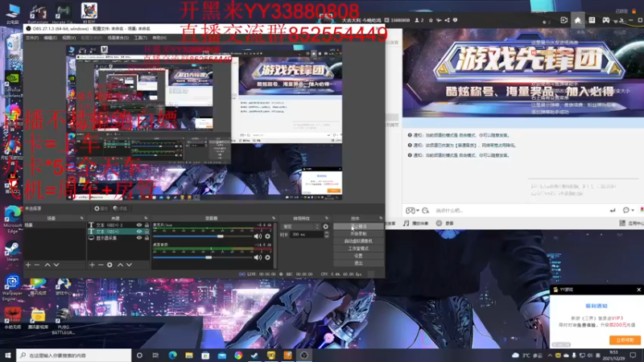Move the scene down with the arrow
The height and width of the screenshot is (362, 644).
(x=56, y=265)
